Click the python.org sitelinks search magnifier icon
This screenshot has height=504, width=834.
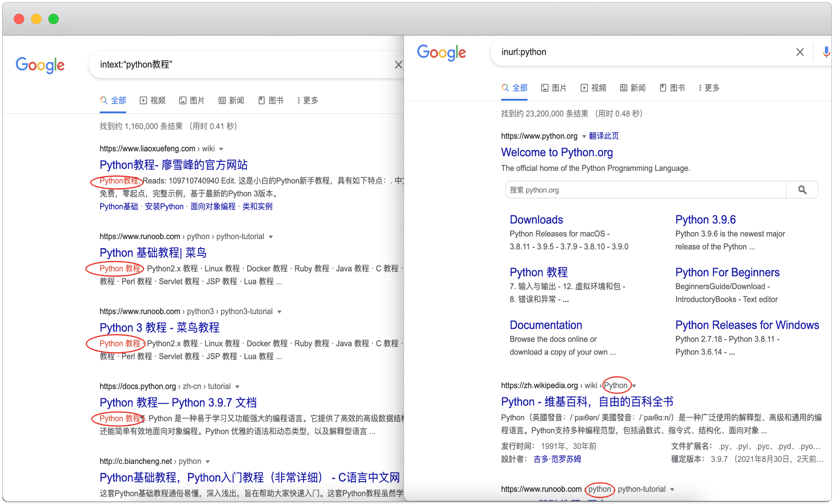point(802,190)
